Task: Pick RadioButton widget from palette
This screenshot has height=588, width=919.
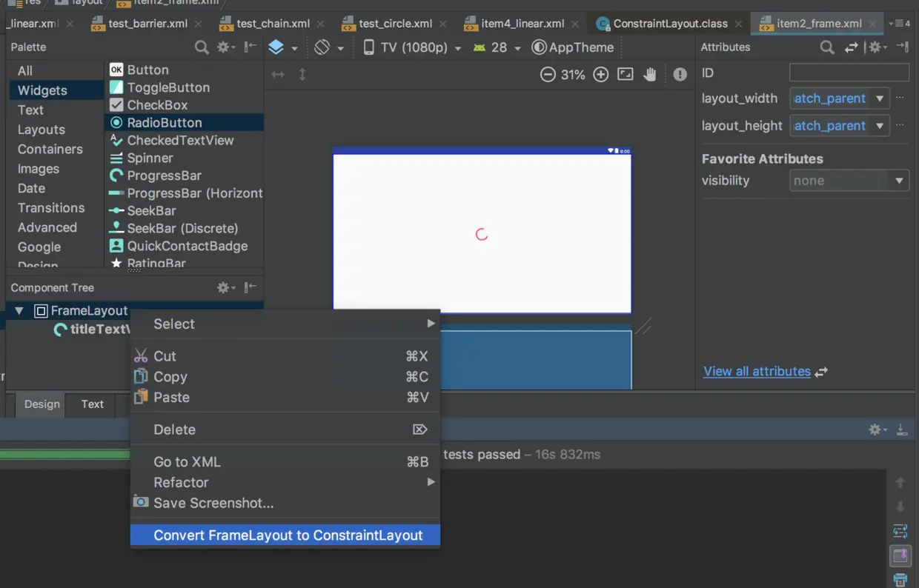Action: point(185,123)
